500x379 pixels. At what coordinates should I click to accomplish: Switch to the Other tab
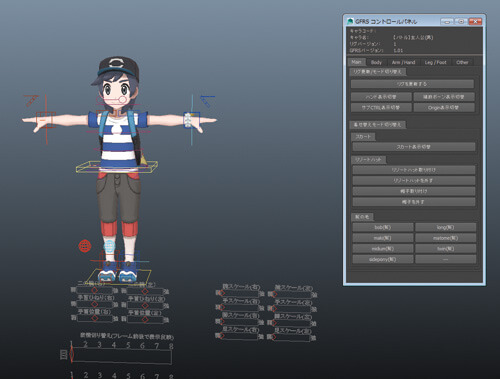462,62
